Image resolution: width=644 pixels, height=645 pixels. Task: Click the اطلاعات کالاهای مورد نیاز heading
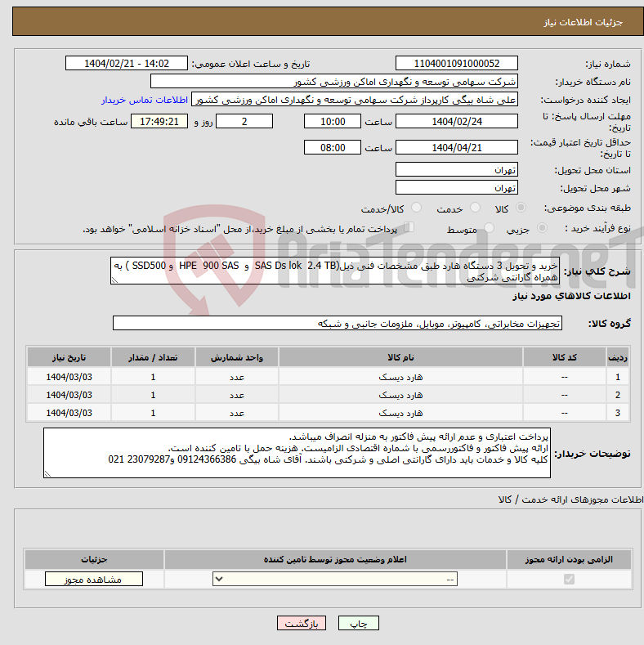point(571,296)
